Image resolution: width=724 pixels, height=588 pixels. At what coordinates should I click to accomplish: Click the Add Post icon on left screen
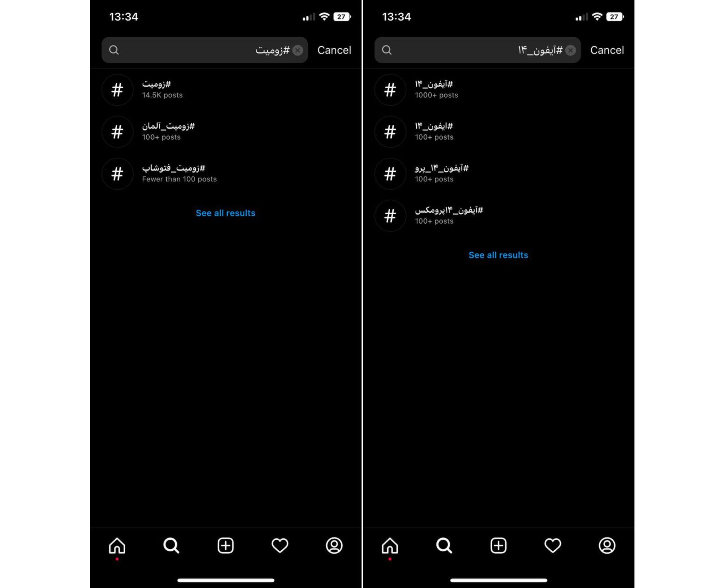(225, 545)
